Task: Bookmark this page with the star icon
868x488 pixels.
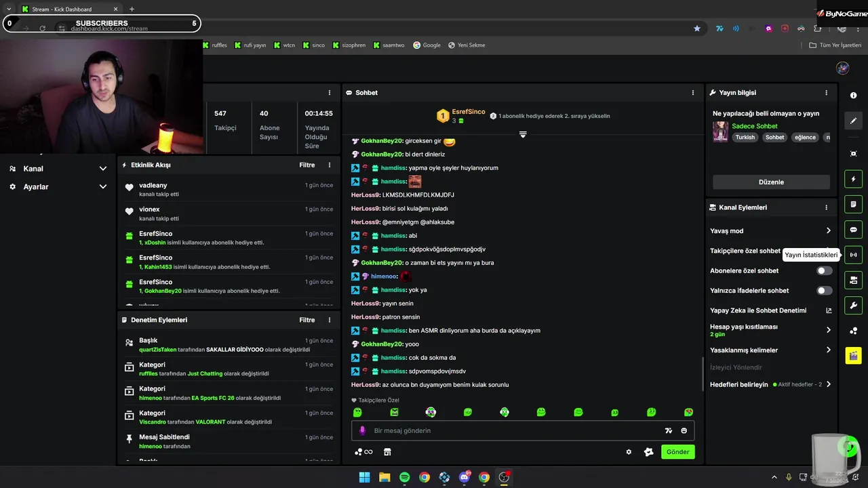Action: [x=697, y=28]
